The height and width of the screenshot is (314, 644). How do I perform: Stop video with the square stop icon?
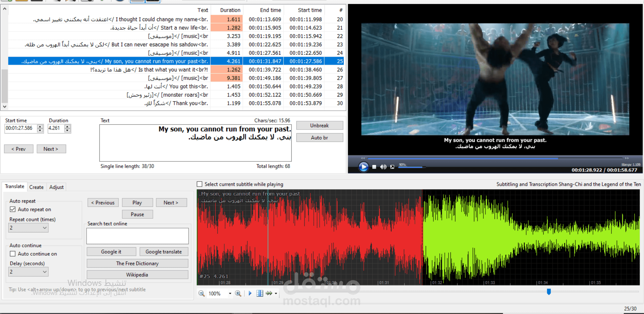tap(374, 167)
